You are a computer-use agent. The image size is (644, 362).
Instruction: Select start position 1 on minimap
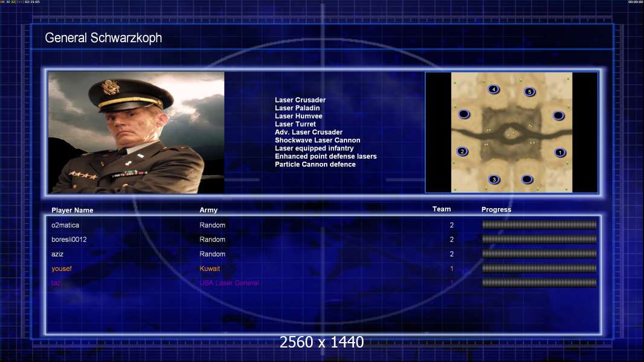click(x=560, y=153)
